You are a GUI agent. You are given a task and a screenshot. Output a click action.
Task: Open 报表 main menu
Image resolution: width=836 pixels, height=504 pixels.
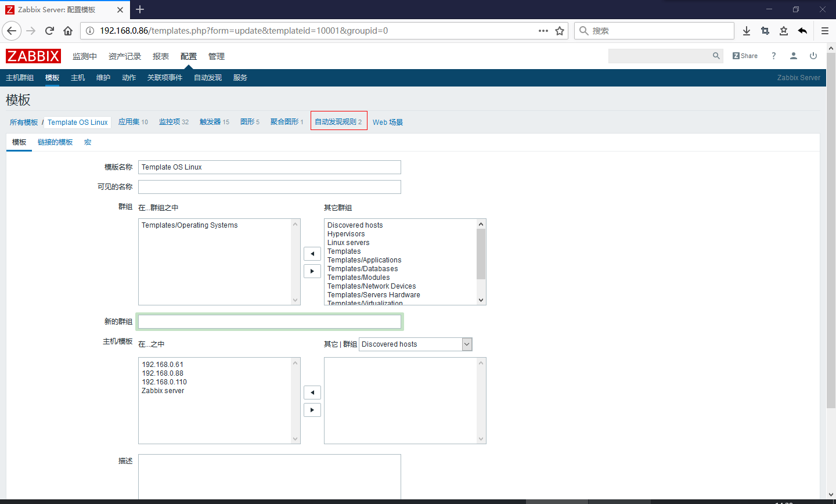click(161, 56)
